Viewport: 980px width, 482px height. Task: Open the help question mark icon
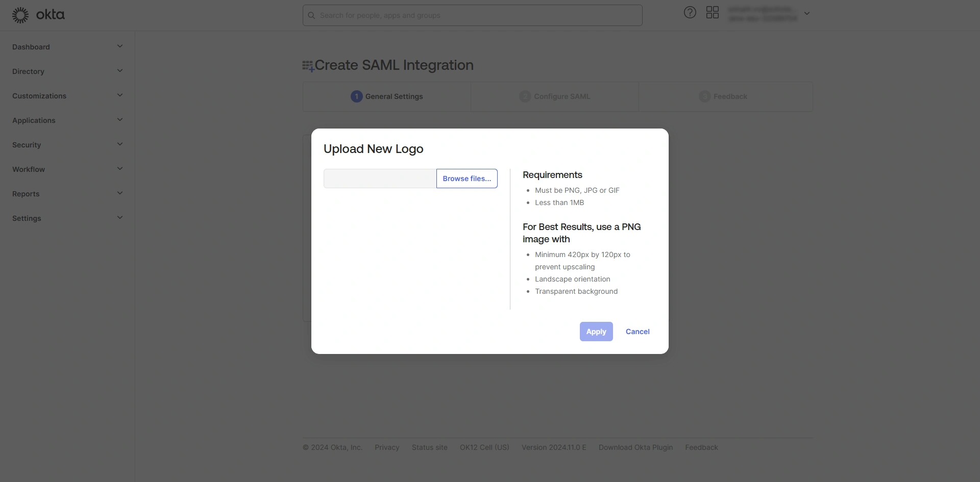[x=690, y=13]
